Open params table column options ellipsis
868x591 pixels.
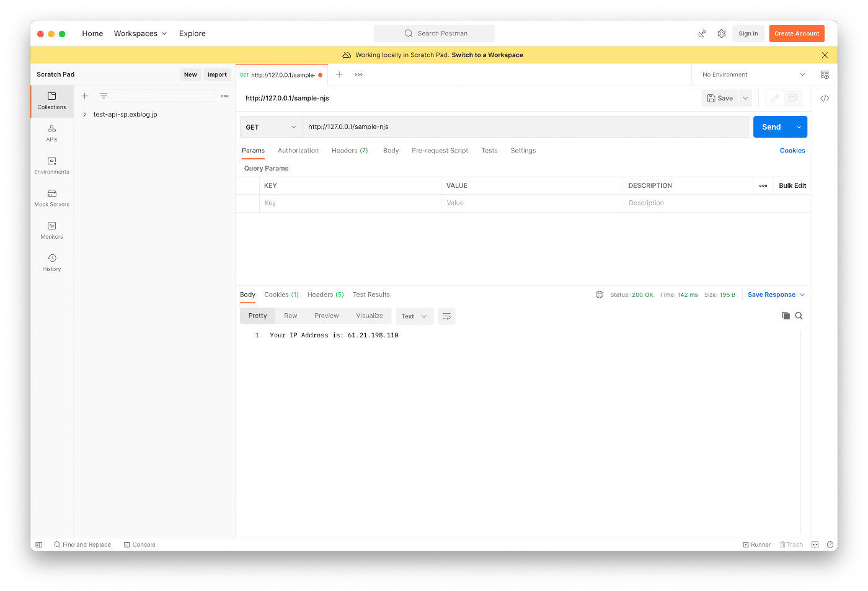pyautogui.click(x=763, y=185)
